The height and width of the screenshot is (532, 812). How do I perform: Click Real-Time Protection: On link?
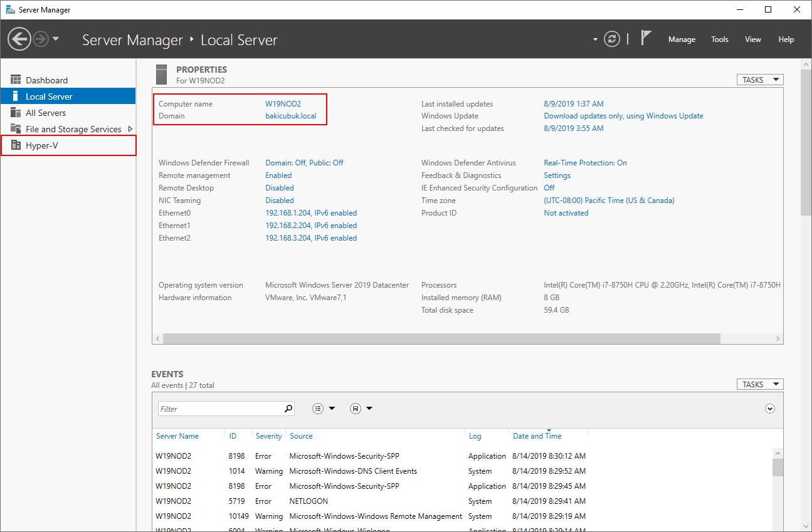[x=585, y=163]
